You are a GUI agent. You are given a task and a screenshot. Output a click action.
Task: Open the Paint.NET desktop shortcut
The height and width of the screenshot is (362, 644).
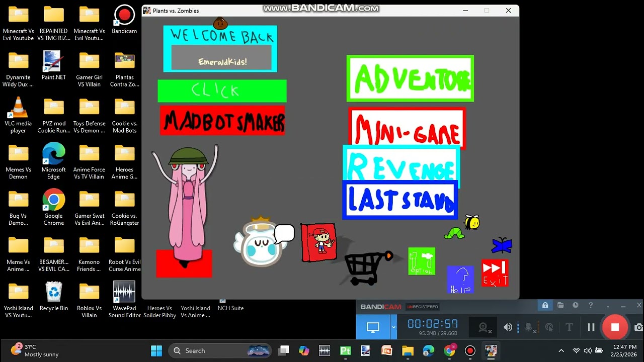(53, 66)
